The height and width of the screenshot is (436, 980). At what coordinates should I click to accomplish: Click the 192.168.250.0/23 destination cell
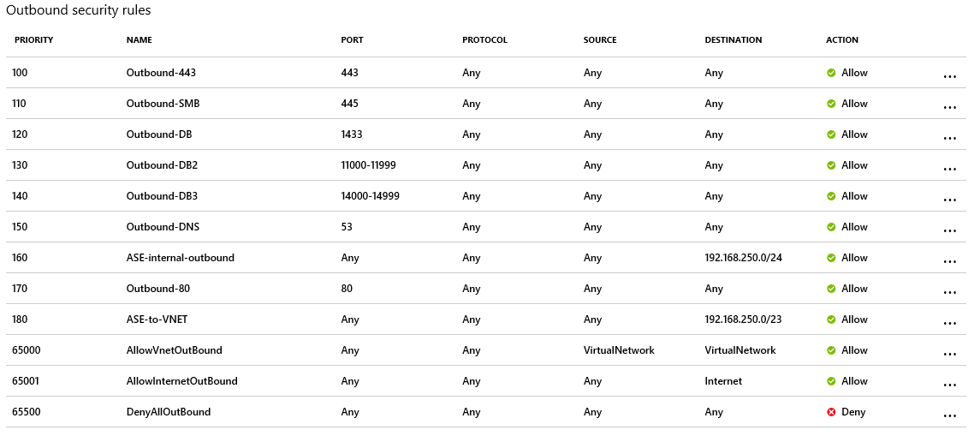click(x=743, y=320)
